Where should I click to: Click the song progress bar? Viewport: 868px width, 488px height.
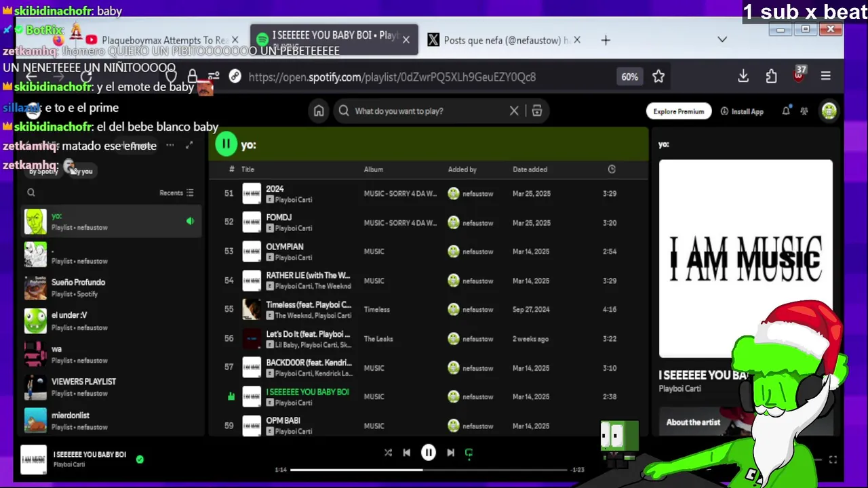429,470
